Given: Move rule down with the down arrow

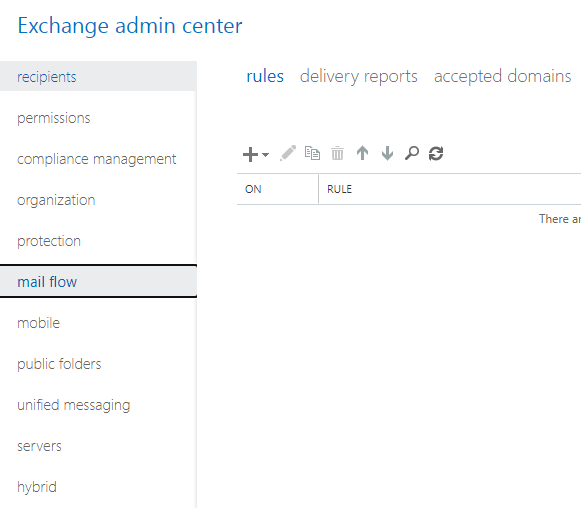Looking at the screenshot, I should point(387,153).
